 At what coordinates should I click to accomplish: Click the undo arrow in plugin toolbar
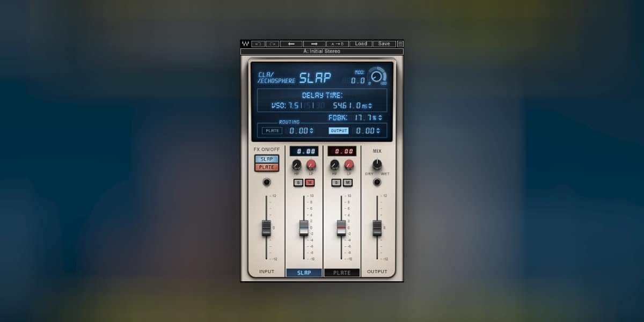click(x=258, y=44)
